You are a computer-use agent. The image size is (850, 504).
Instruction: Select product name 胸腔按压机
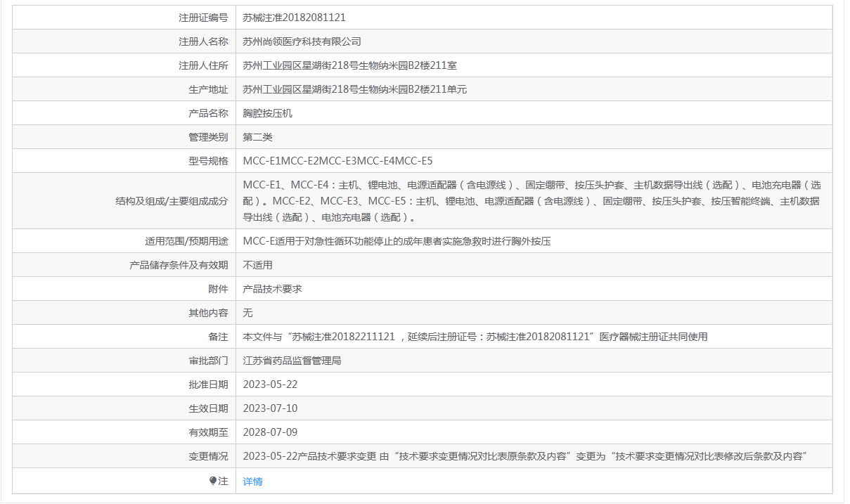[x=267, y=113]
